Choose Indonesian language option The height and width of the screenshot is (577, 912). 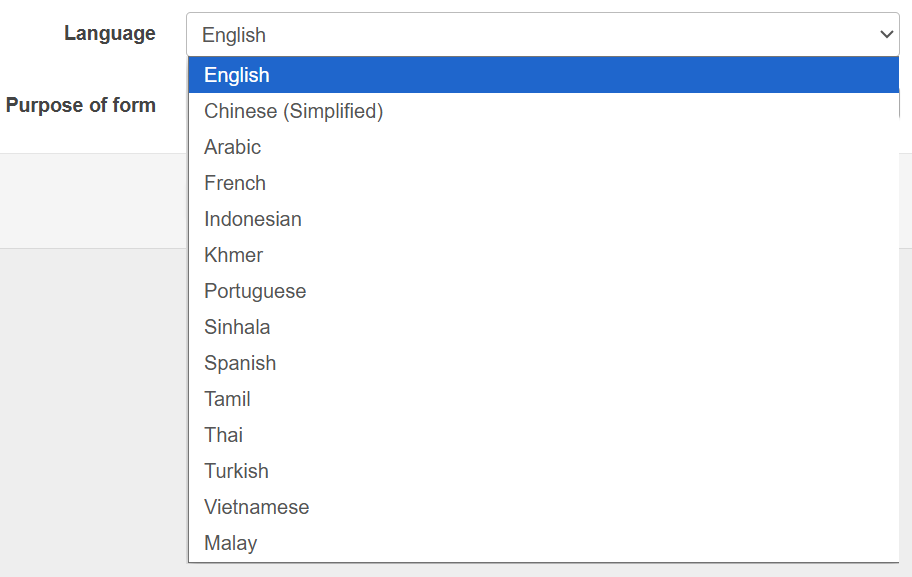tap(252, 219)
